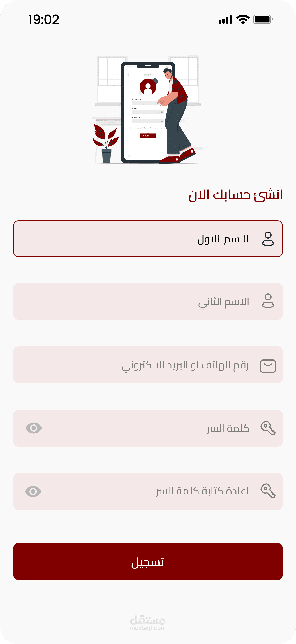Open the mostaql.com watermark link
The image size is (296, 644).
click(148, 623)
